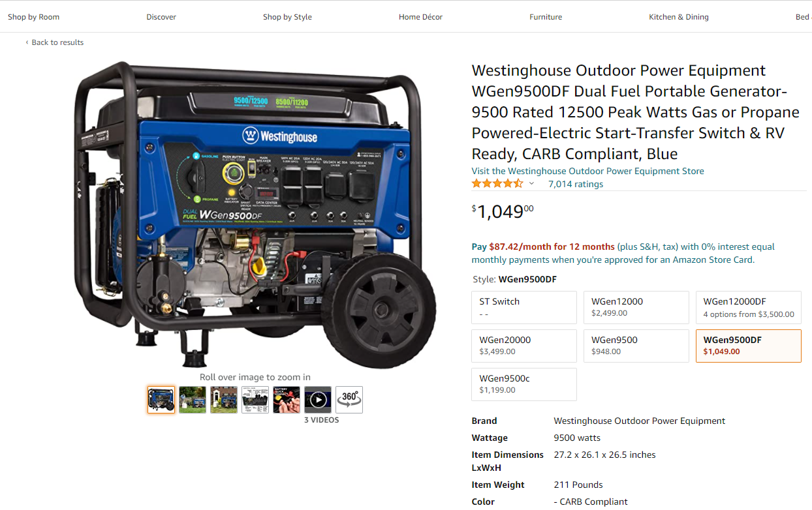Image resolution: width=812 pixels, height=510 pixels.
Task: View the third house scene thumbnail
Action: [224, 400]
